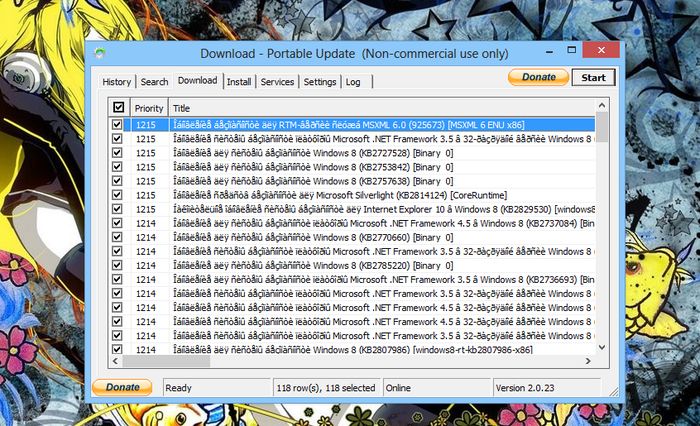Go to the Install tab
700x426 pixels.
[239, 82]
